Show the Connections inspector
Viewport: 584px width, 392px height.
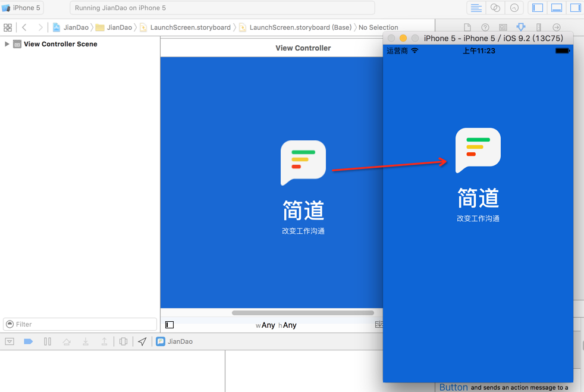[557, 27]
